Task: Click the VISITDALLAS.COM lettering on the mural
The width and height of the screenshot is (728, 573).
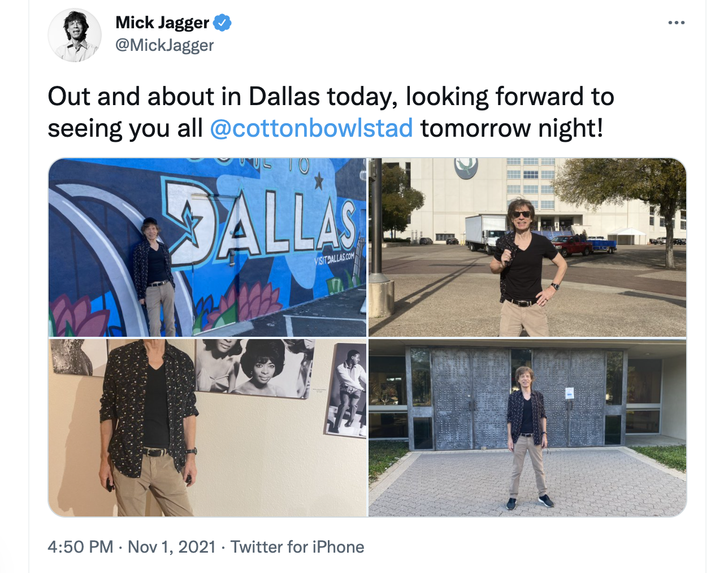Action: 334,260
